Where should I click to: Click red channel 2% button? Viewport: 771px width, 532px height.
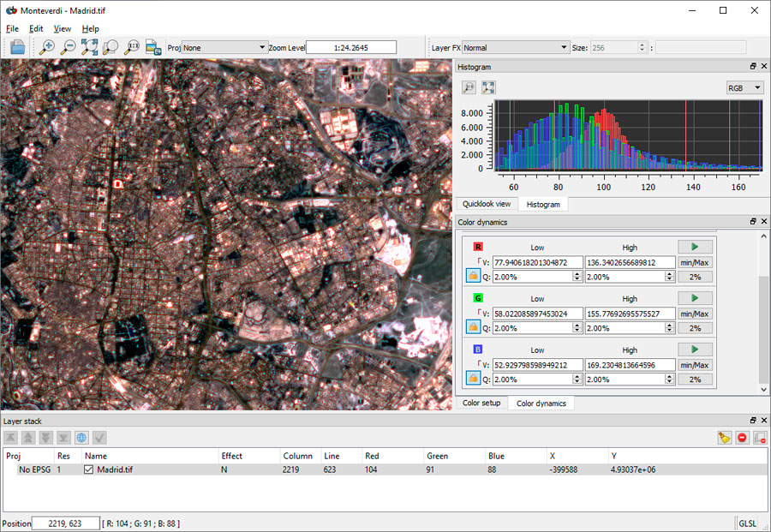[x=695, y=277]
